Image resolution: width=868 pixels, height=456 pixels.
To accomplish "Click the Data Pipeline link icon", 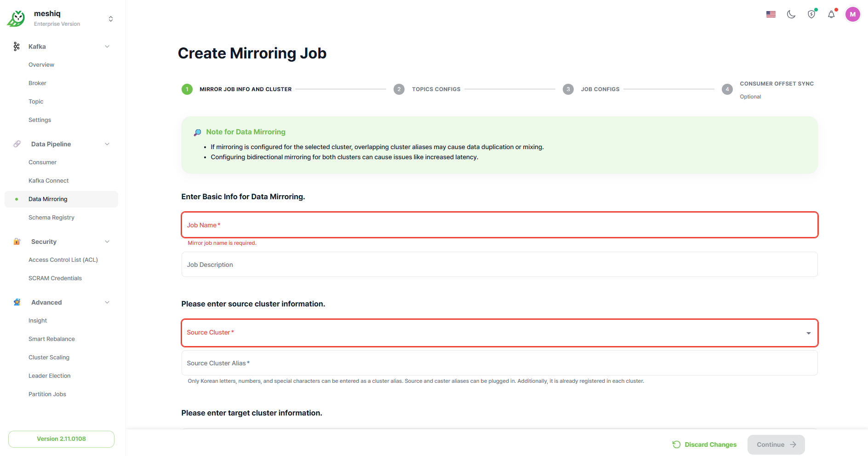I will 17,144.
